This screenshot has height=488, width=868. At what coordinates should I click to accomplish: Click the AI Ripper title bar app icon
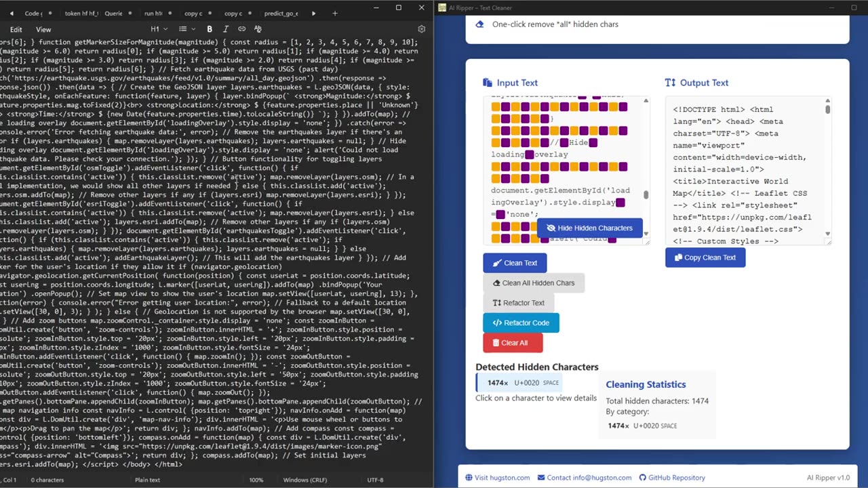(442, 7)
